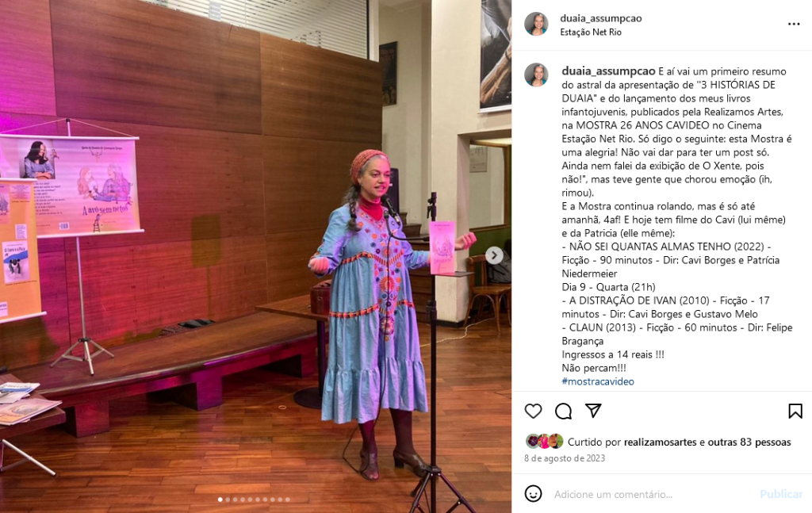The height and width of the screenshot is (513, 812).
Task: Click the post date 8 de agosto
Action: pos(565,458)
